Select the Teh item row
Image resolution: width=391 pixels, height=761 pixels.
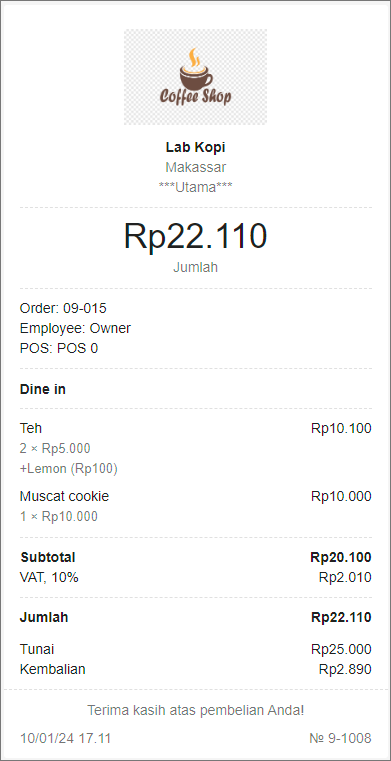[196, 429]
